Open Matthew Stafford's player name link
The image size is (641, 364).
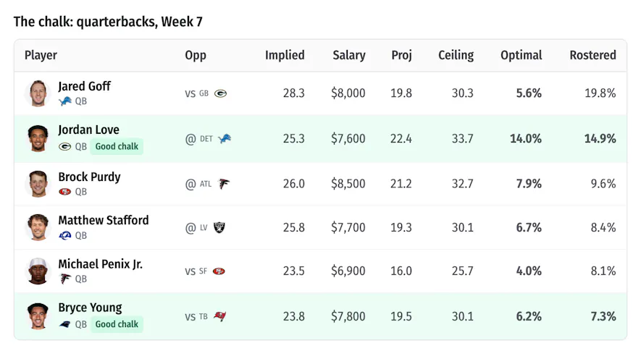(x=104, y=220)
